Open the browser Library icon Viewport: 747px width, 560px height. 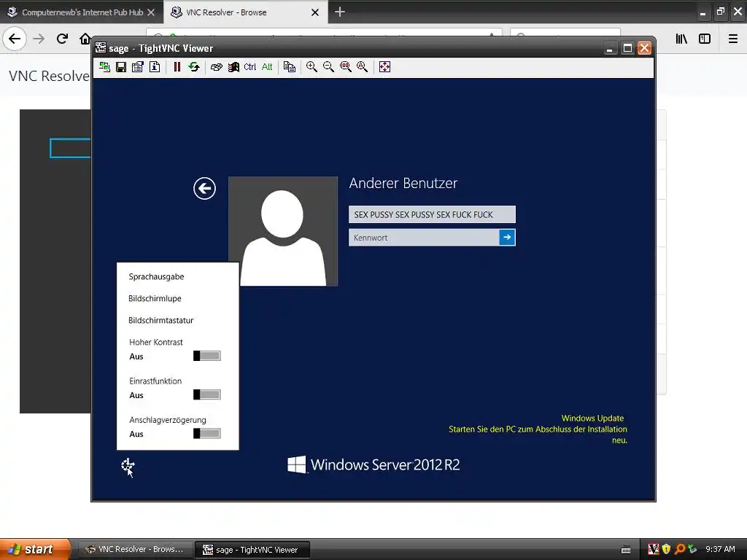pyautogui.click(x=681, y=39)
